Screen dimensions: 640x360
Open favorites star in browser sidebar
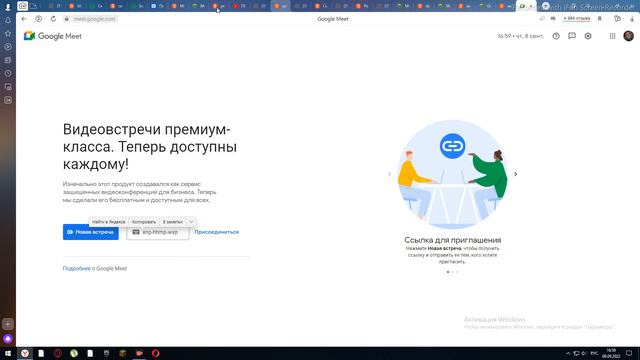(x=8, y=33)
